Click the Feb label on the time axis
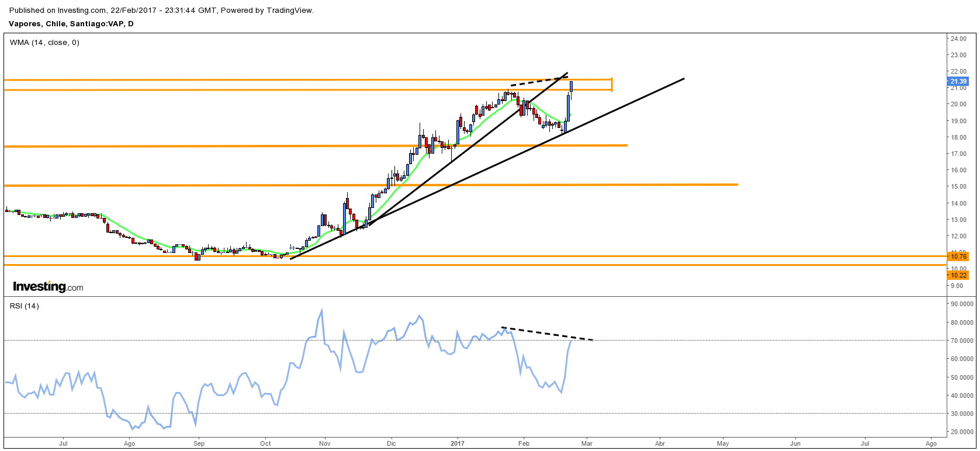980x451 pixels. click(x=524, y=443)
